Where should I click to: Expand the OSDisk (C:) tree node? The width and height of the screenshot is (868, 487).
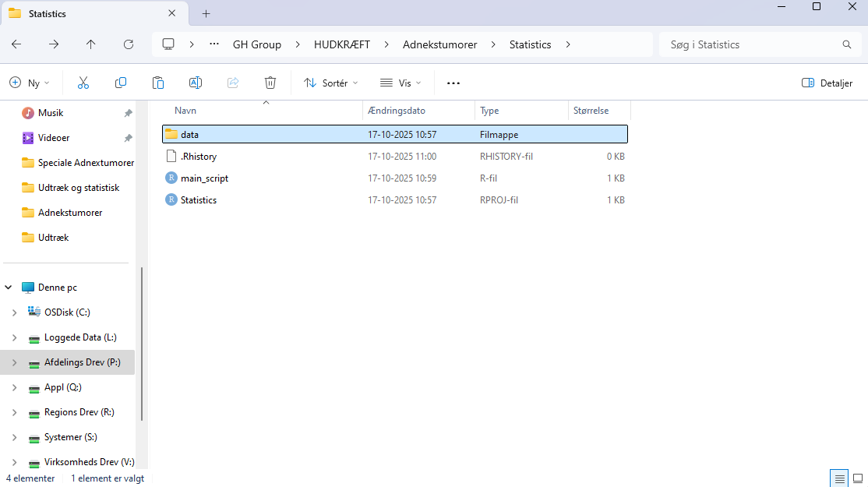[x=14, y=312]
